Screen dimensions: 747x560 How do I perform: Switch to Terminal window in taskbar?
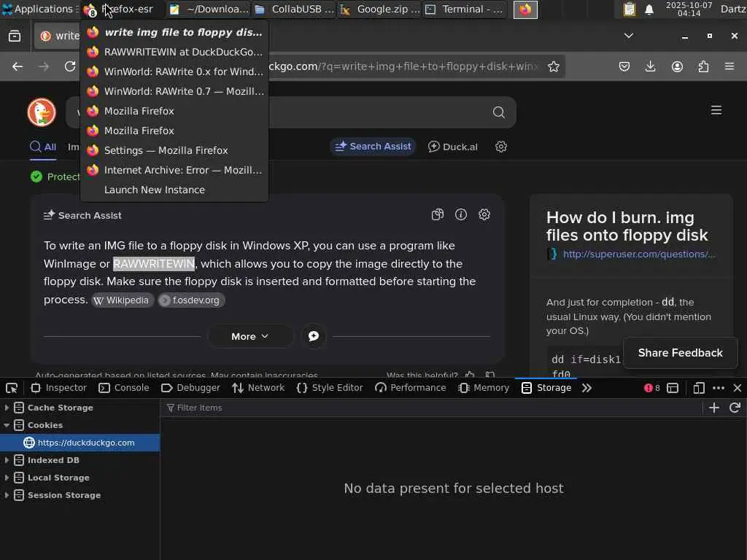tap(465, 9)
